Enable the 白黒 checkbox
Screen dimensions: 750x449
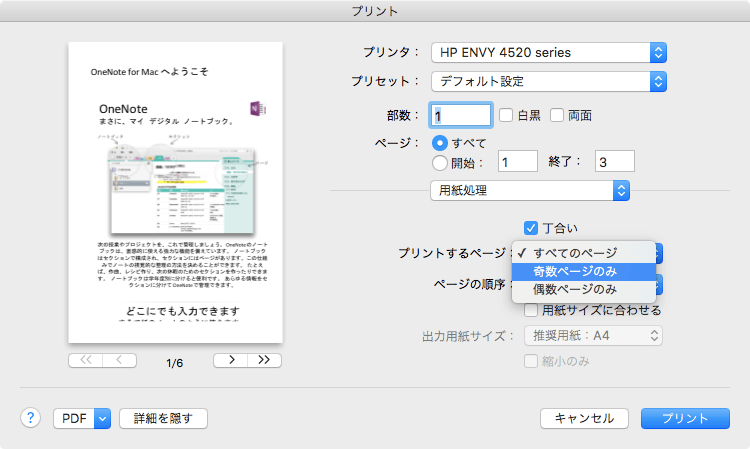click(x=506, y=115)
